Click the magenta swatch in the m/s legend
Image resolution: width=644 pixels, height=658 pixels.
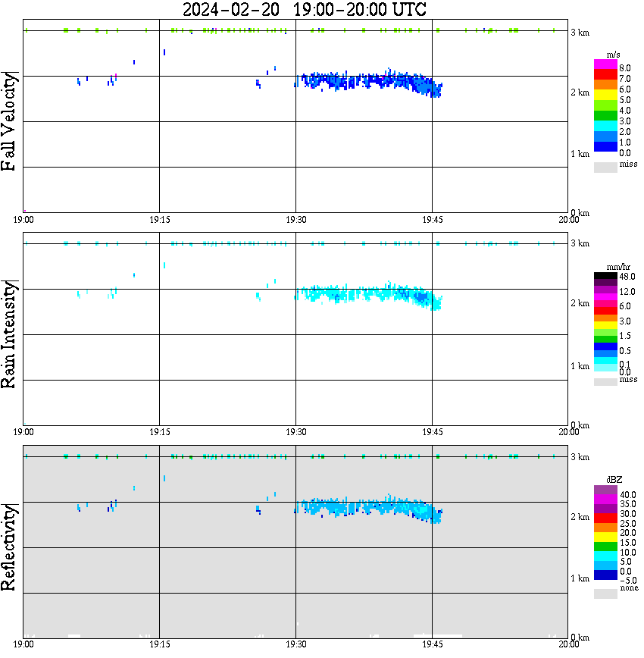tap(605, 64)
